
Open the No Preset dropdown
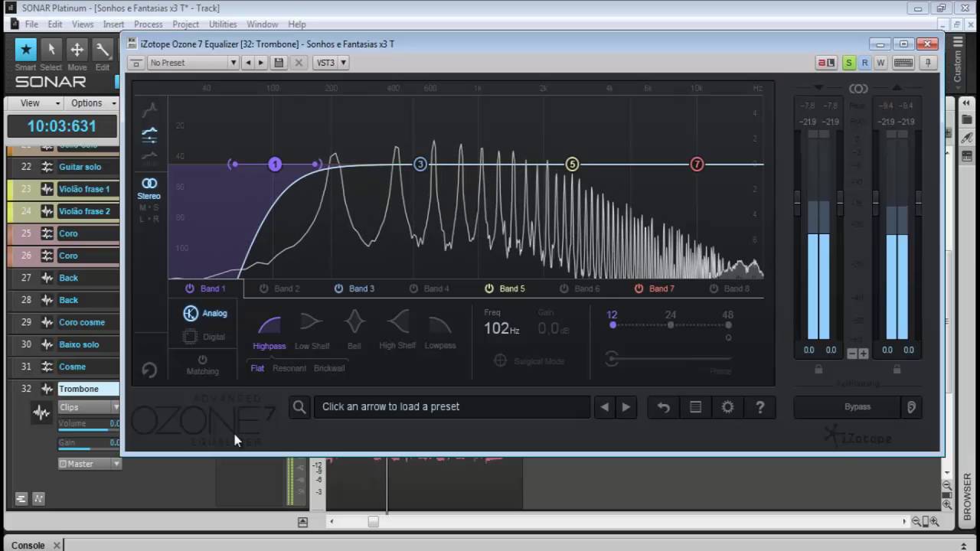194,63
